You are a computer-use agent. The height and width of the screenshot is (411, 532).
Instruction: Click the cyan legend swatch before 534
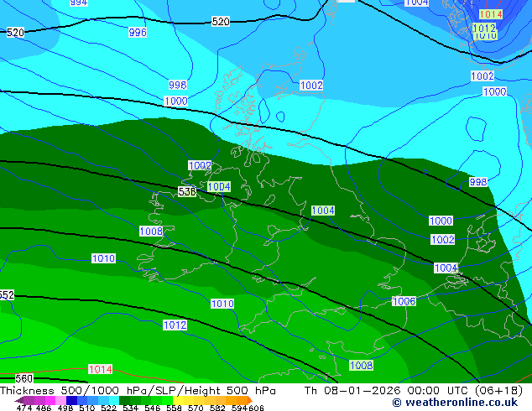point(114,400)
